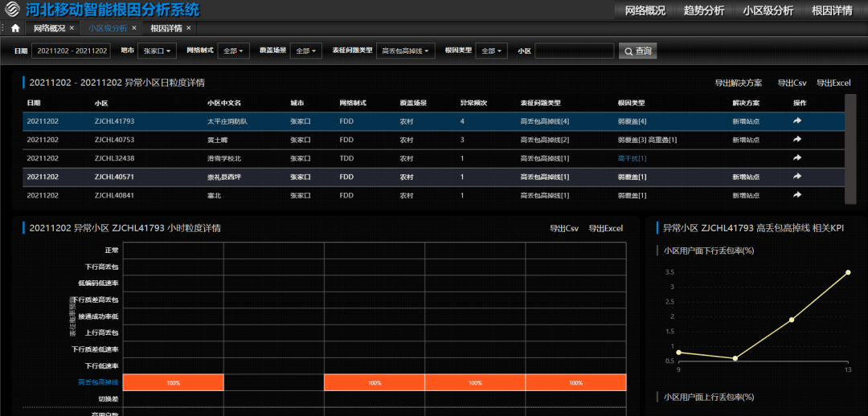The image size is (868, 416).
Task: Click action arrow for ZJCHL40571 row
Action: 797,177
